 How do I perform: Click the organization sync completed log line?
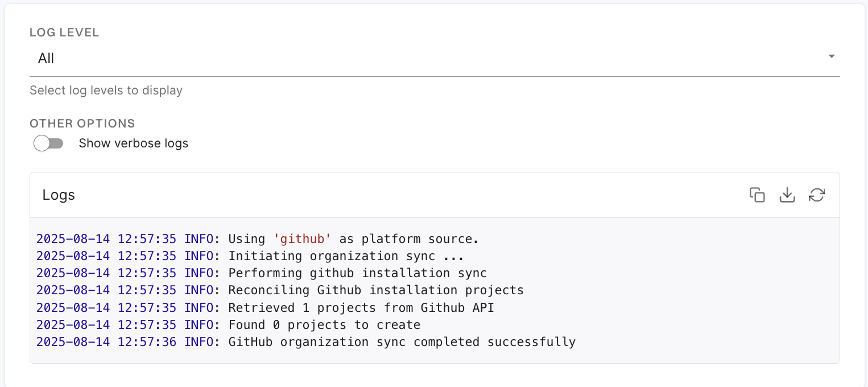[306, 341]
